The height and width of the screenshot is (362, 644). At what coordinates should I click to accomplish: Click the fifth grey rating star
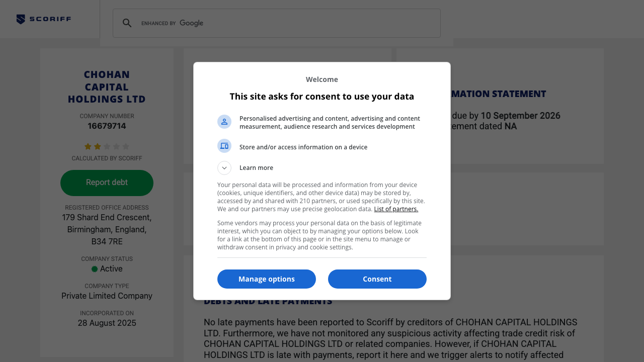126,146
